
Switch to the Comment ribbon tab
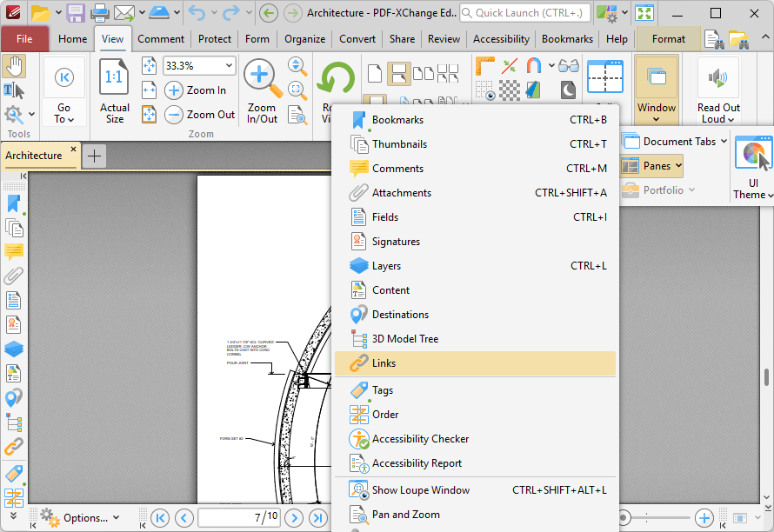tap(161, 39)
